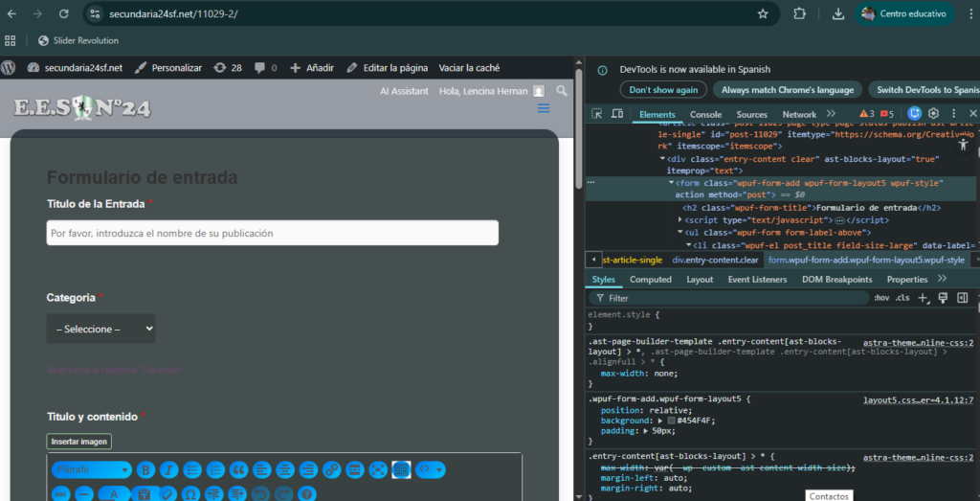
Task: Click the #454F4F background color swatch
Action: [672, 421]
